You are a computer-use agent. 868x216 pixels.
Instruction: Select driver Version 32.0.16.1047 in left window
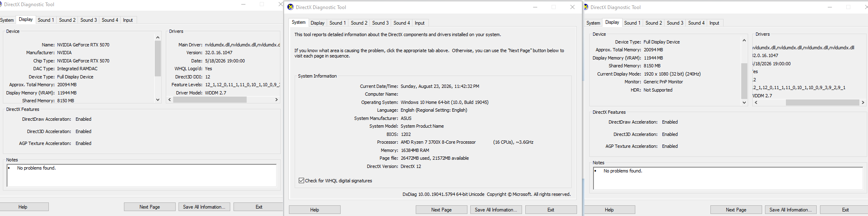[219, 53]
